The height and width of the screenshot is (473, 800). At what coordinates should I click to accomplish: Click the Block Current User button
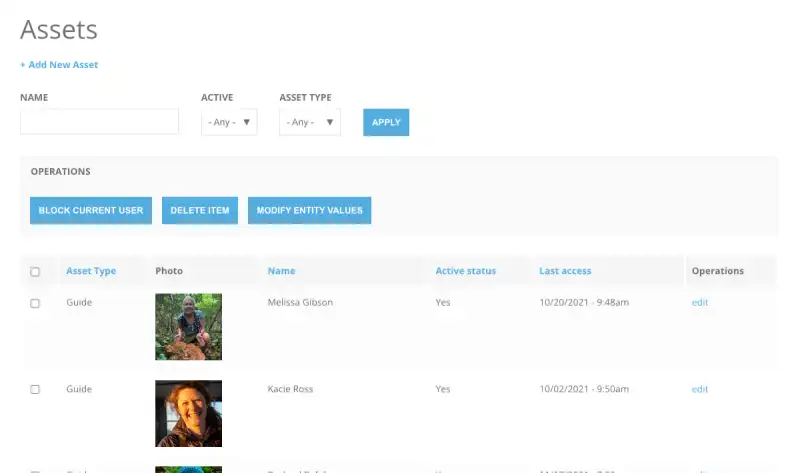point(91,210)
